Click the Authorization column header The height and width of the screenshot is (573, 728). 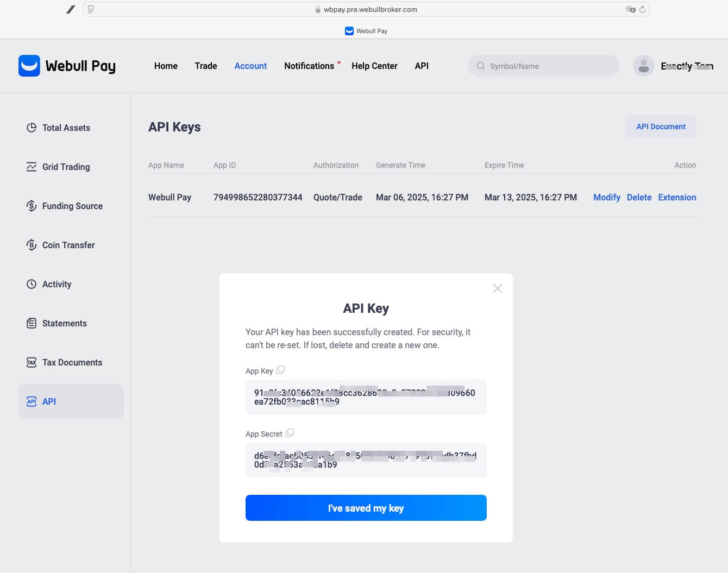(x=336, y=165)
